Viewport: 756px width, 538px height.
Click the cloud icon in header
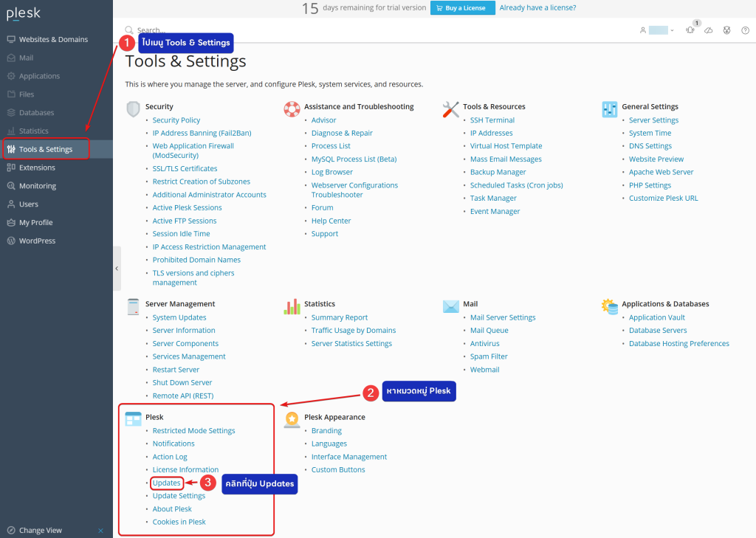pyautogui.click(x=709, y=30)
